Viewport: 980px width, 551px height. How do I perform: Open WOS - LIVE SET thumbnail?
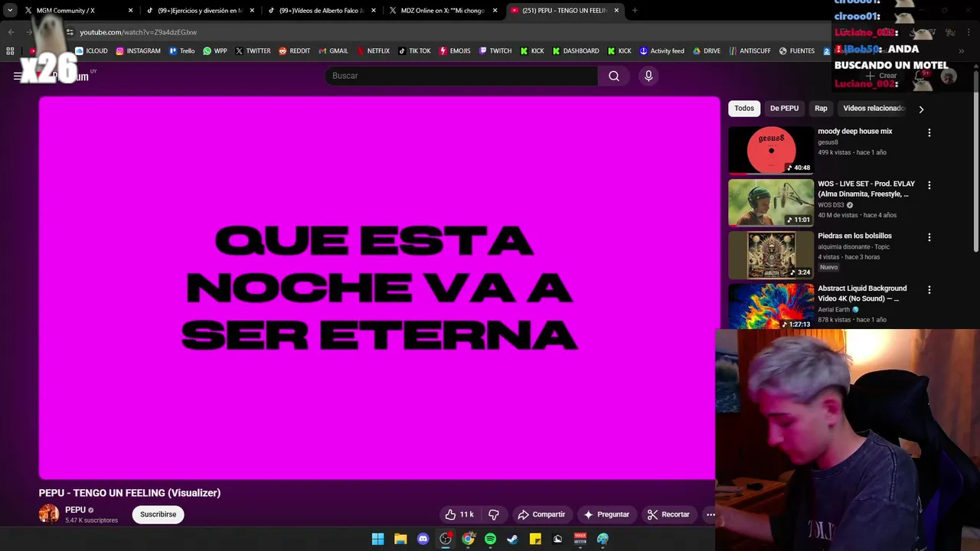pos(771,203)
